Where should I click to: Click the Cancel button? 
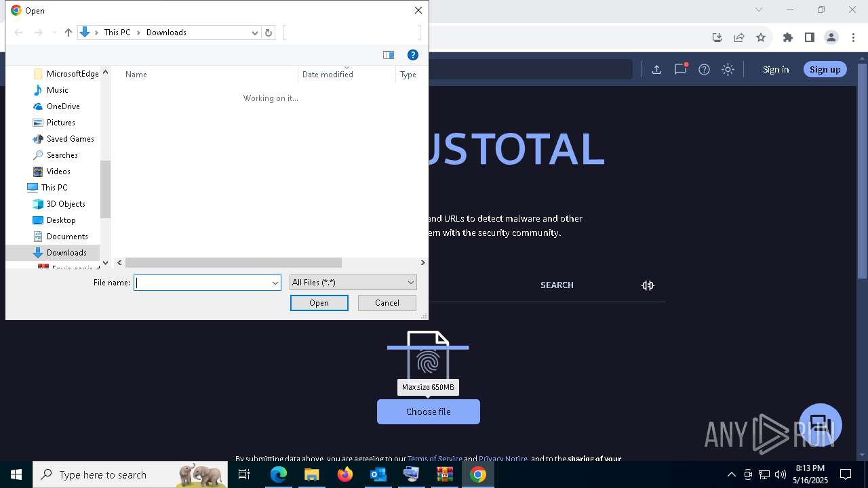(387, 303)
